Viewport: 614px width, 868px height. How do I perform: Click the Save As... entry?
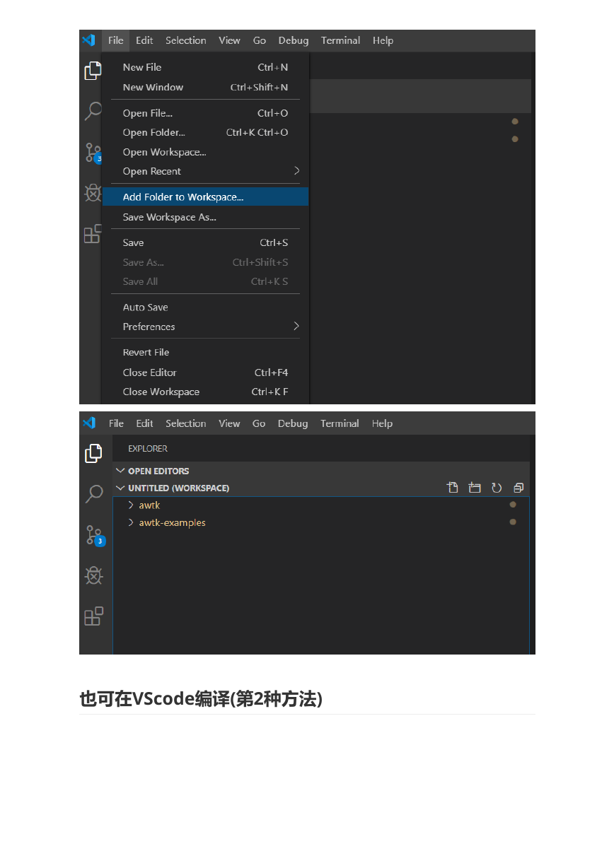pyautogui.click(x=205, y=262)
